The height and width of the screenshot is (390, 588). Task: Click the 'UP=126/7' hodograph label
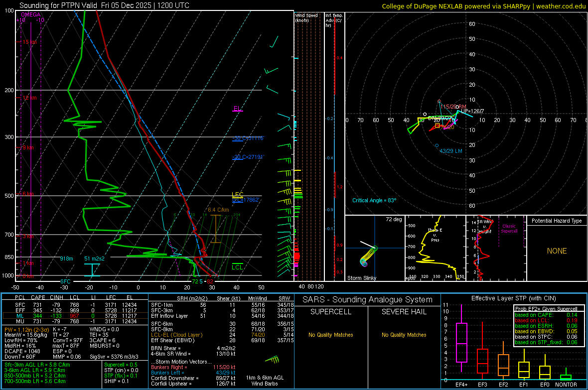[472, 112]
